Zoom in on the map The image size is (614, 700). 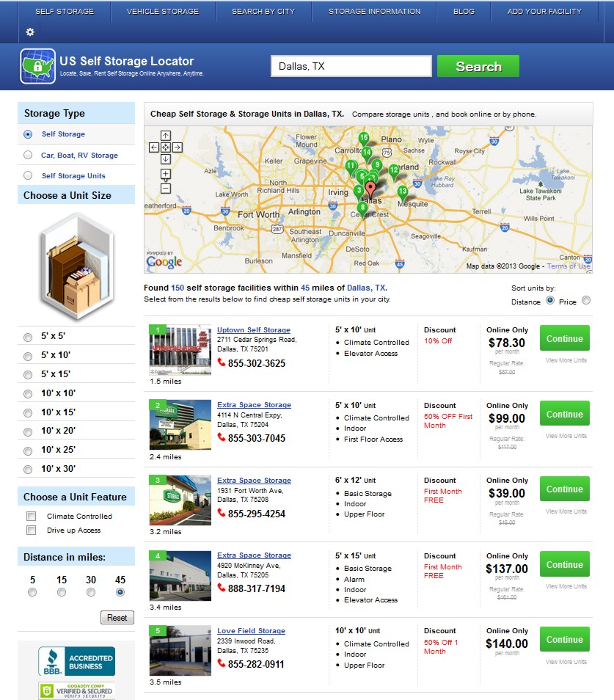[x=166, y=174]
